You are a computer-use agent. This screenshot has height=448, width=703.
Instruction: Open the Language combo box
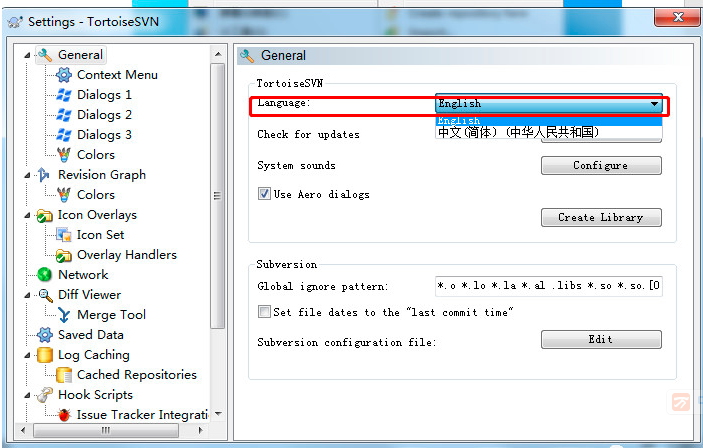pos(548,104)
